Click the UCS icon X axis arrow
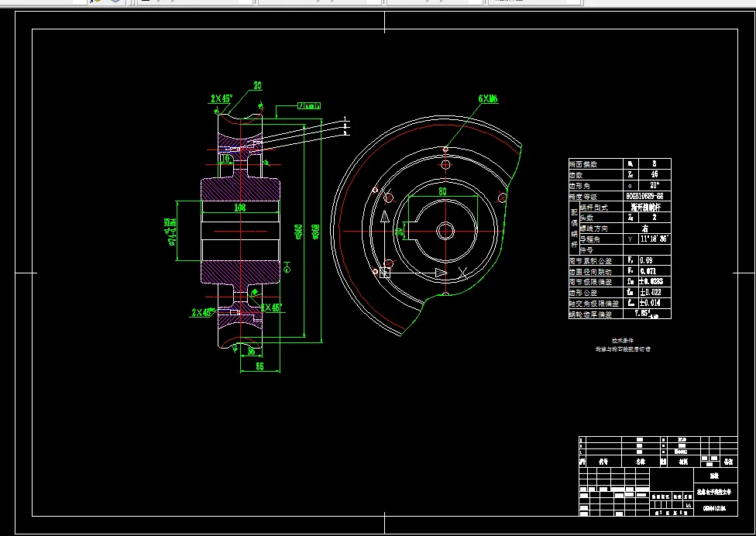Image resolution: width=756 pixels, height=536 pixels. click(442, 273)
